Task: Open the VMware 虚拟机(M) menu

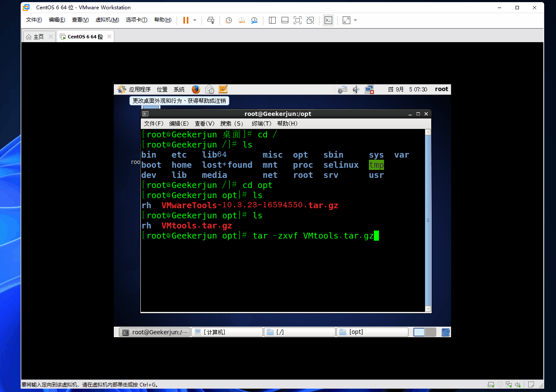Action: (107, 20)
